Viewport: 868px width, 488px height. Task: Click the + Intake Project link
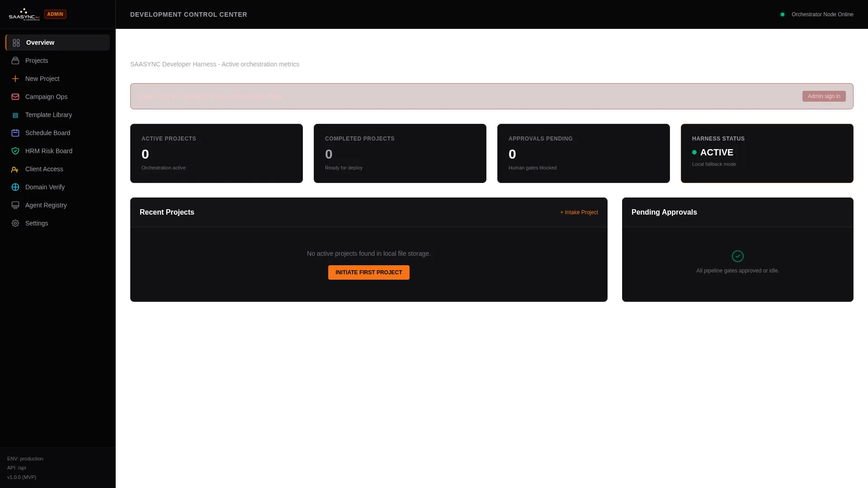click(579, 212)
